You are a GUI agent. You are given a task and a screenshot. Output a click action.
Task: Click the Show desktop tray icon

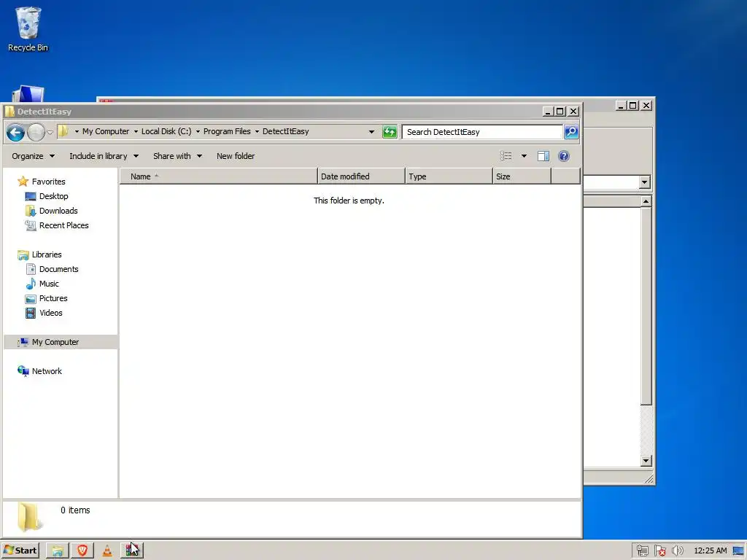(738, 551)
